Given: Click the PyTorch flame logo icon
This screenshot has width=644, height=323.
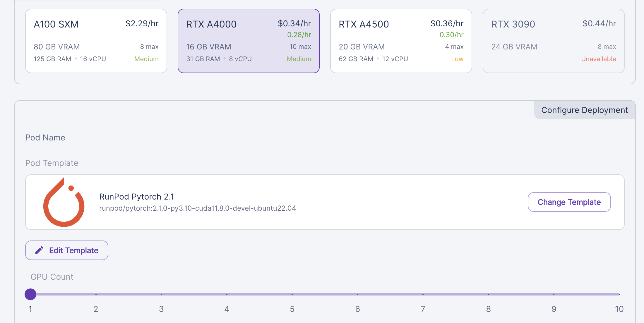Looking at the screenshot, I should pyautogui.click(x=64, y=202).
